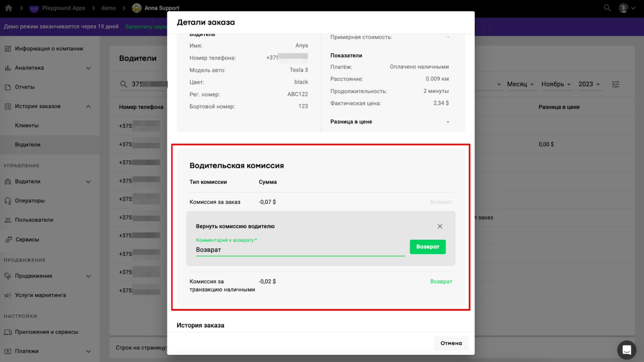The height and width of the screenshot is (362, 644).
Task: Open Operators via headset icon
Action: (x=8, y=201)
